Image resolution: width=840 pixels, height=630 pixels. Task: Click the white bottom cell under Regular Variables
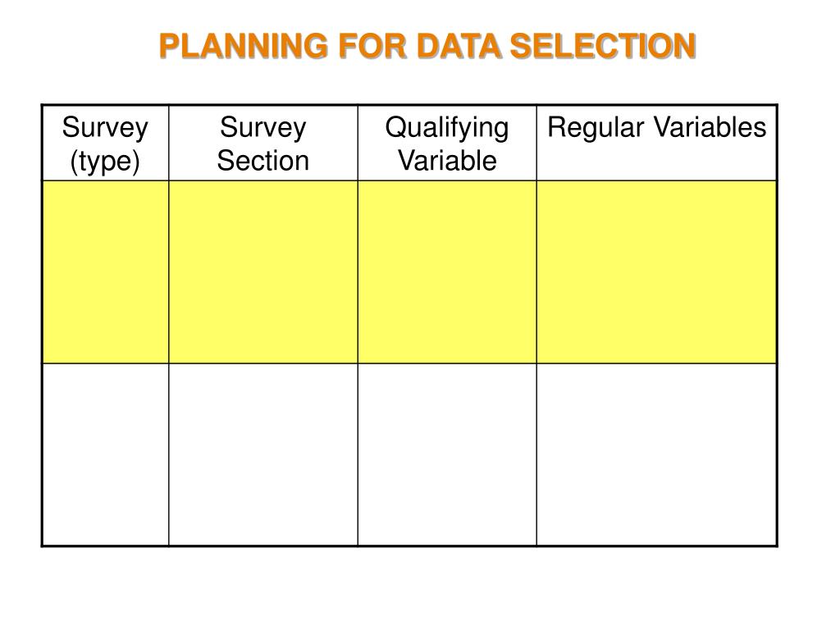coord(657,454)
